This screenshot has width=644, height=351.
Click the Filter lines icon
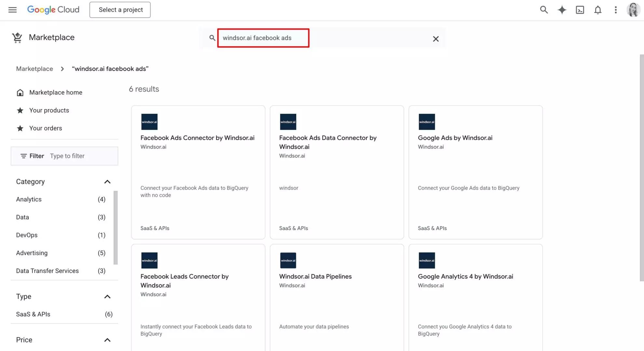tap(23, 156)
